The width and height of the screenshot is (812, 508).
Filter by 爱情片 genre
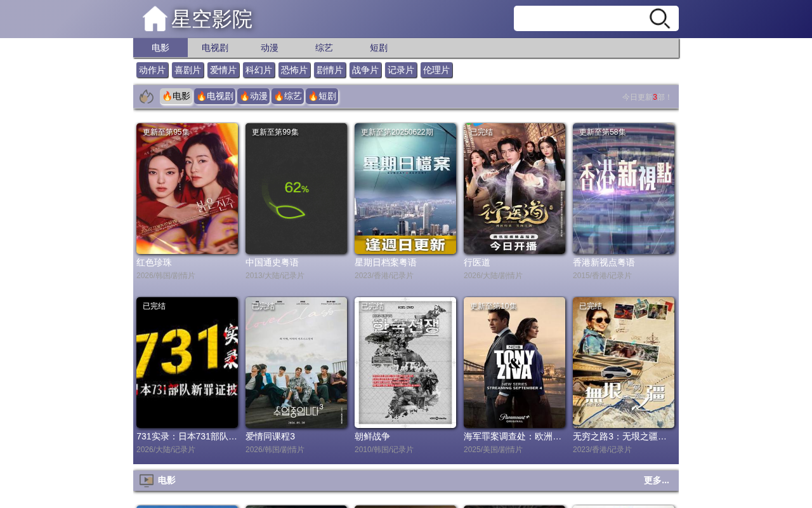click(223, 70)
